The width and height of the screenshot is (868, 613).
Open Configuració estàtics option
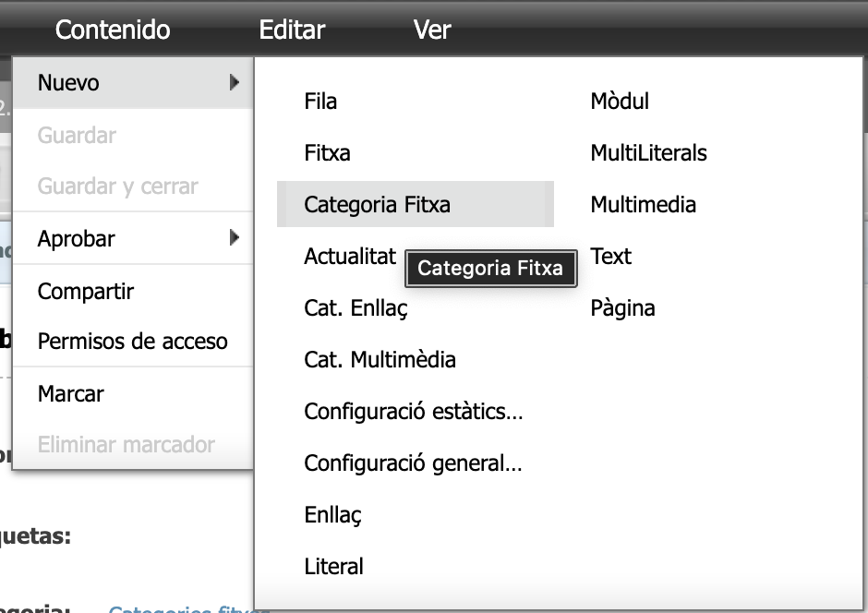414,412
